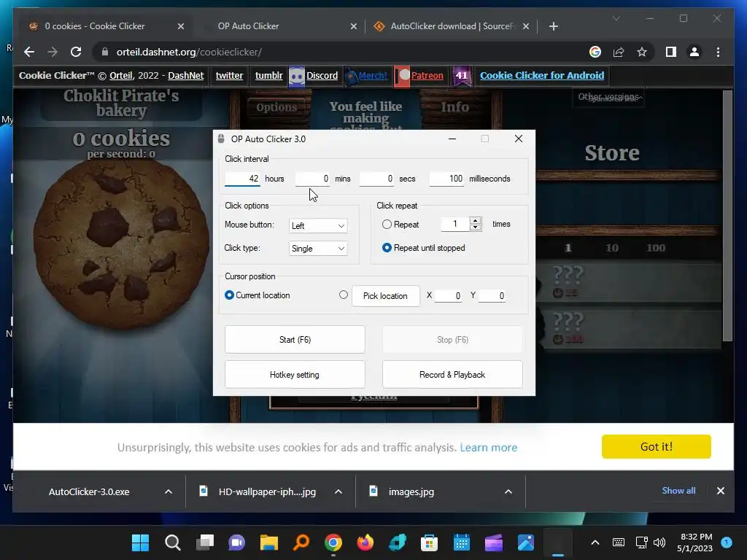The image size is (747, 560).
Task: Reload the Cookie Clicker page
Action: [x=76, y=52]
